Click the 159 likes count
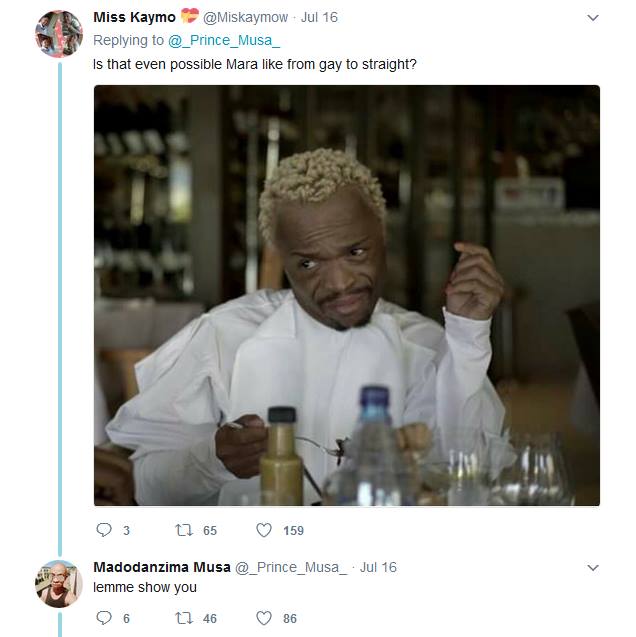Image resolution: width=636 pixels, height=637 pixels. pyautogui.click(x=294, y=531)
